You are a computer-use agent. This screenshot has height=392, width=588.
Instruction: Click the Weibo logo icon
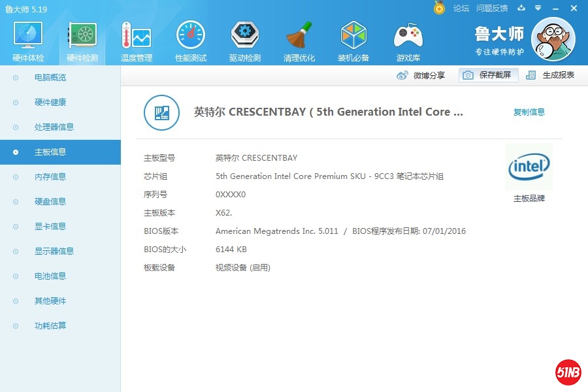tap(402, 75)
